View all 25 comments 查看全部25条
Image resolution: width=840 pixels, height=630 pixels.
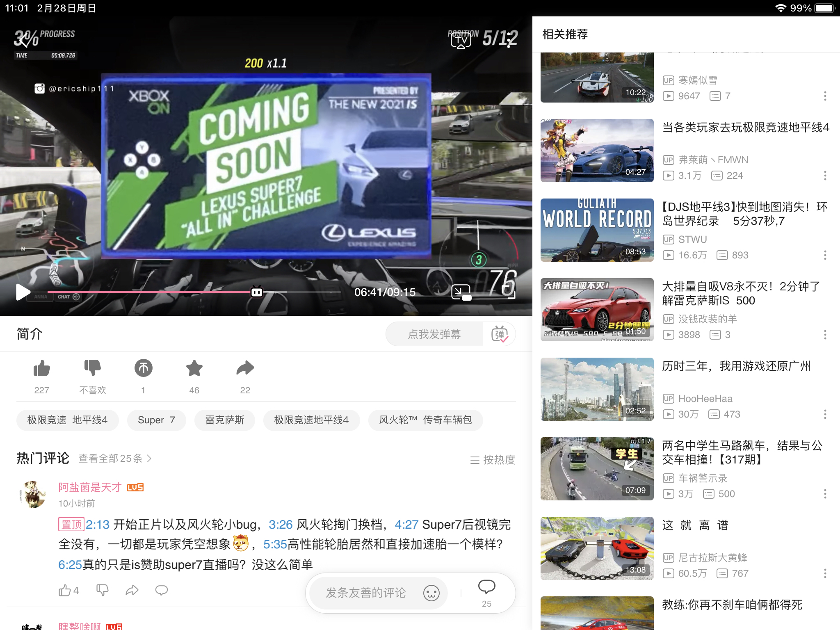point(115,459)
